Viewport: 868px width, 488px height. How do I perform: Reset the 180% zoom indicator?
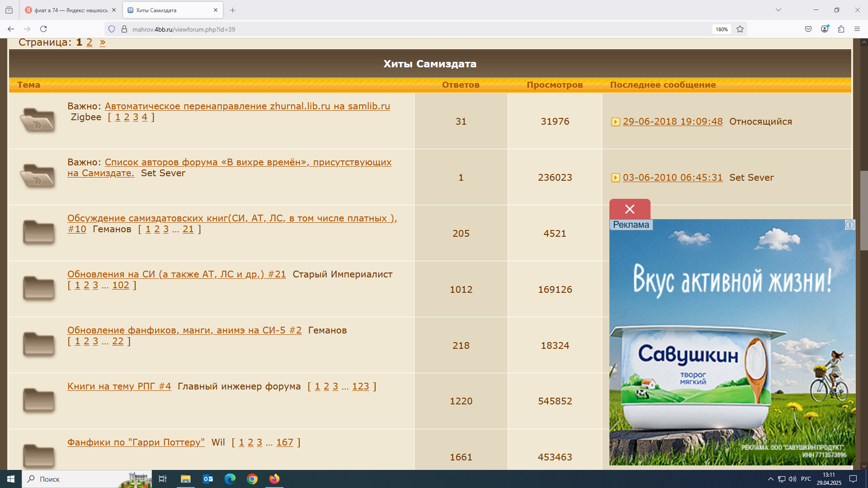[722, 29]
